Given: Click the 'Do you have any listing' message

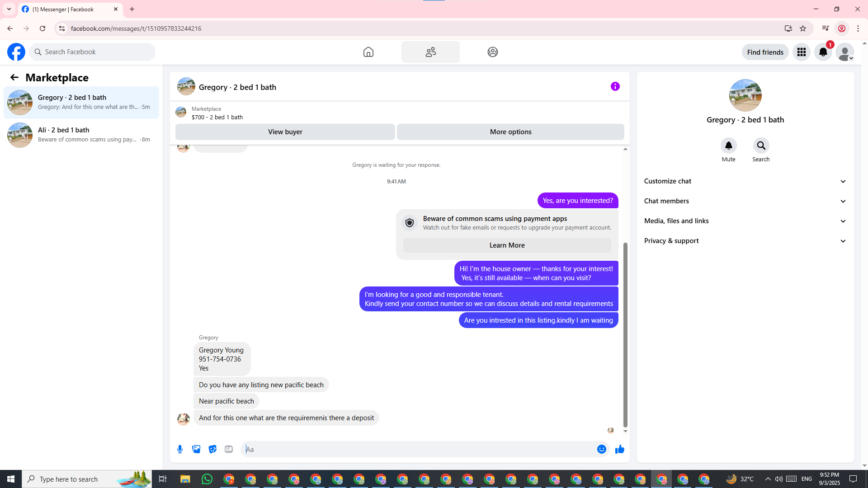Looking at the screenshot, I should coord(261,385).
